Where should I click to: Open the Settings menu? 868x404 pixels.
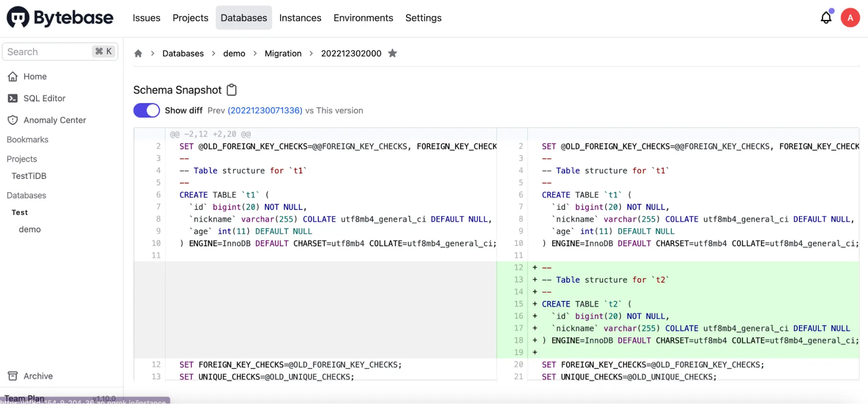[423, 18]
